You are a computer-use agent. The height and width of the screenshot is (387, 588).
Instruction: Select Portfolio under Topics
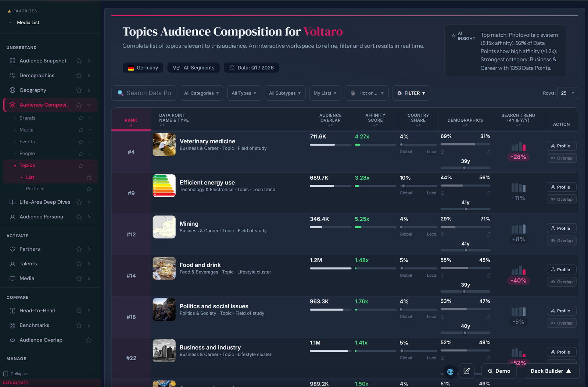(35, 189)
